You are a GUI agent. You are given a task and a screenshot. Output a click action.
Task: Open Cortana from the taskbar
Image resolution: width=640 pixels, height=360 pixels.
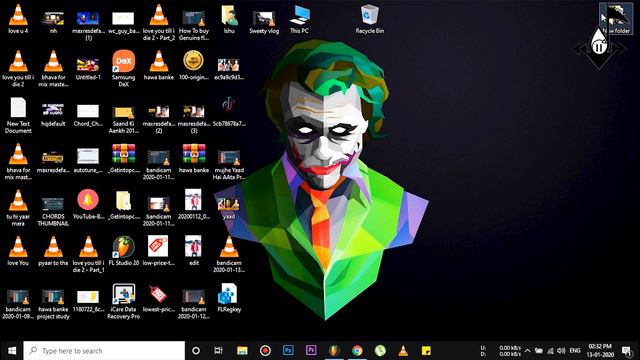coord(196,351)
